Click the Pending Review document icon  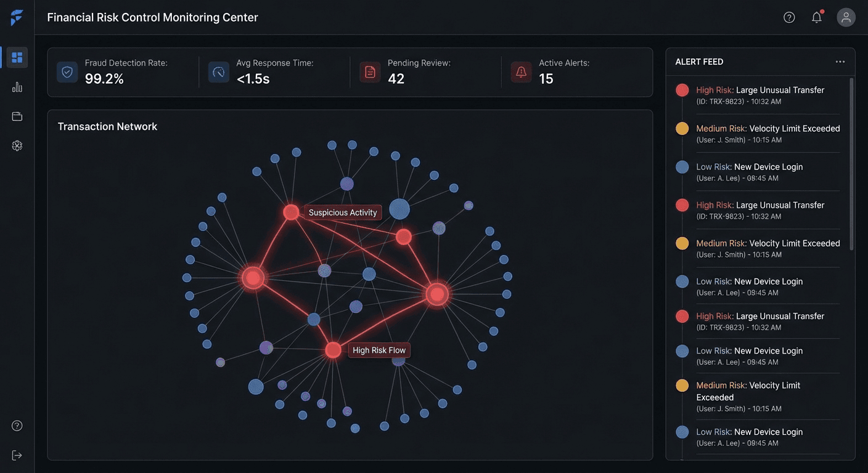(x=370, y=72)
